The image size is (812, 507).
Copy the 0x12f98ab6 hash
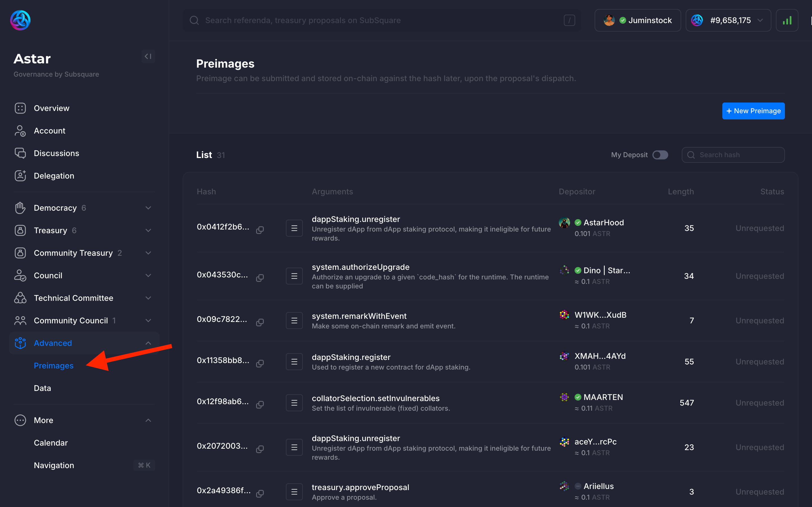[260, 404]
